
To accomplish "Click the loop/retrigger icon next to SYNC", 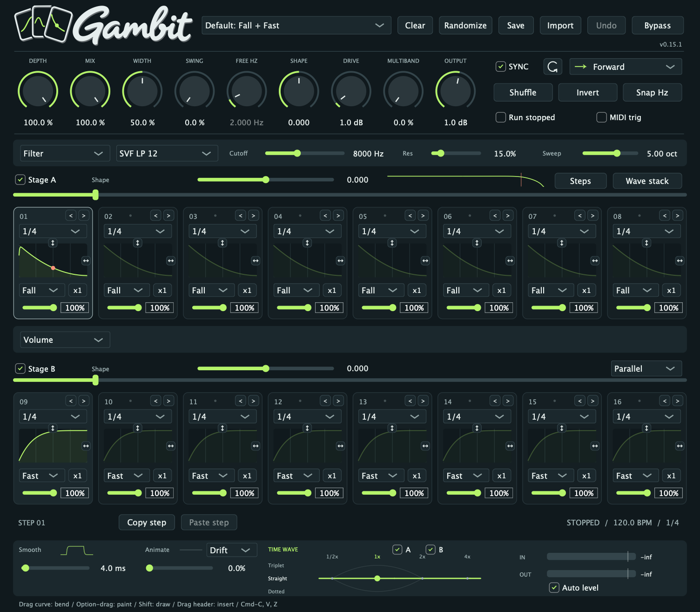I will 552,67.
